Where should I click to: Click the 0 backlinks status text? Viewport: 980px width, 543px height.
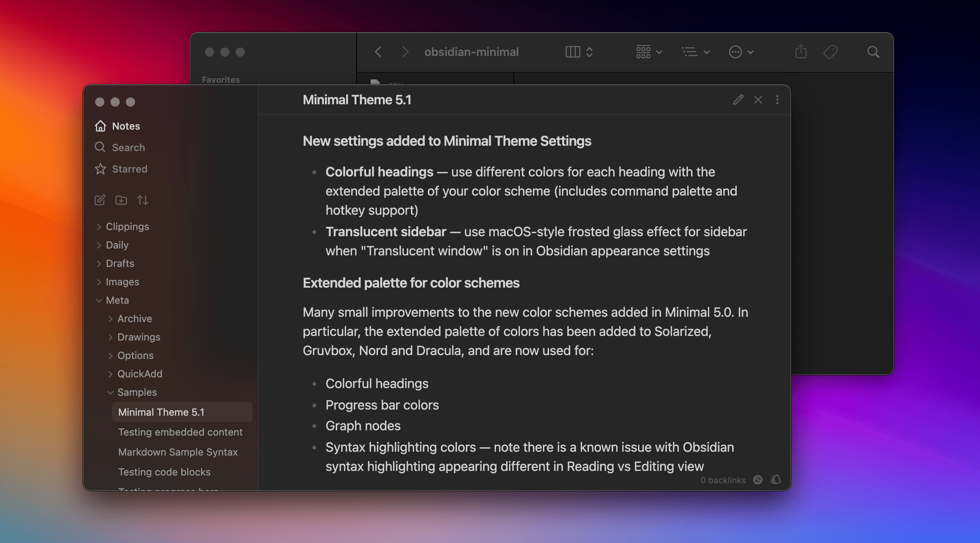coord(723,480)
